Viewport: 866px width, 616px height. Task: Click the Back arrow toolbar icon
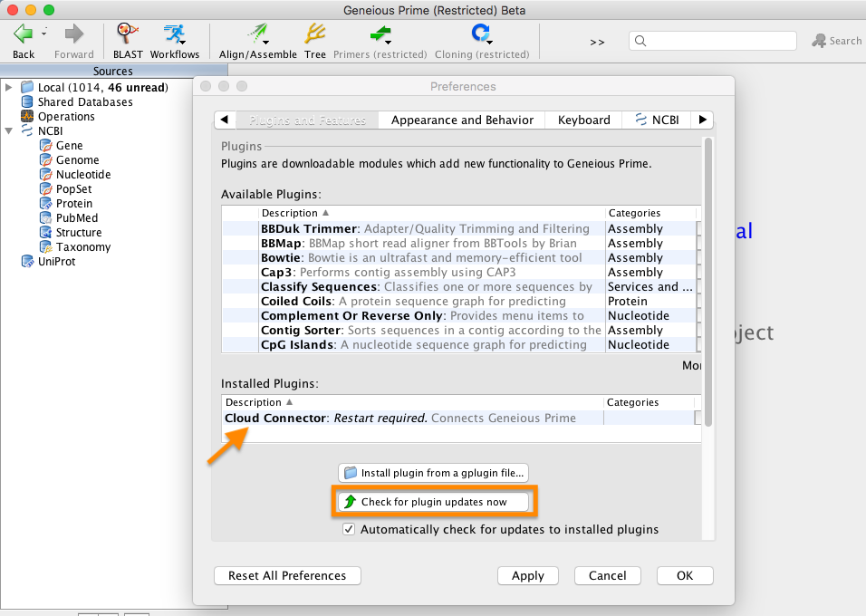click(23, 34)
